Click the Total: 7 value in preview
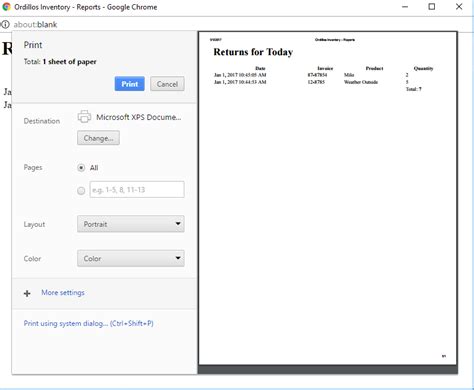The height and width of the screenshot is (390, 474). 414,89
